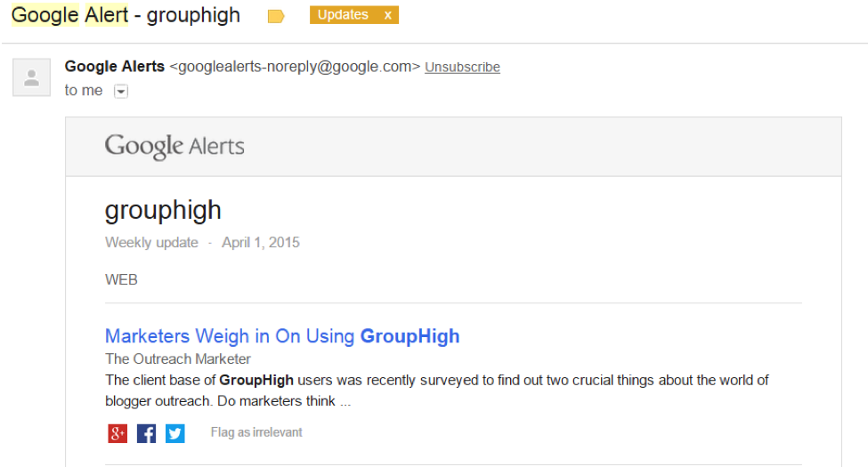Viewport: 868px width, 467px height.
Task: Share the article on Twitter
Action: [174, 433]
